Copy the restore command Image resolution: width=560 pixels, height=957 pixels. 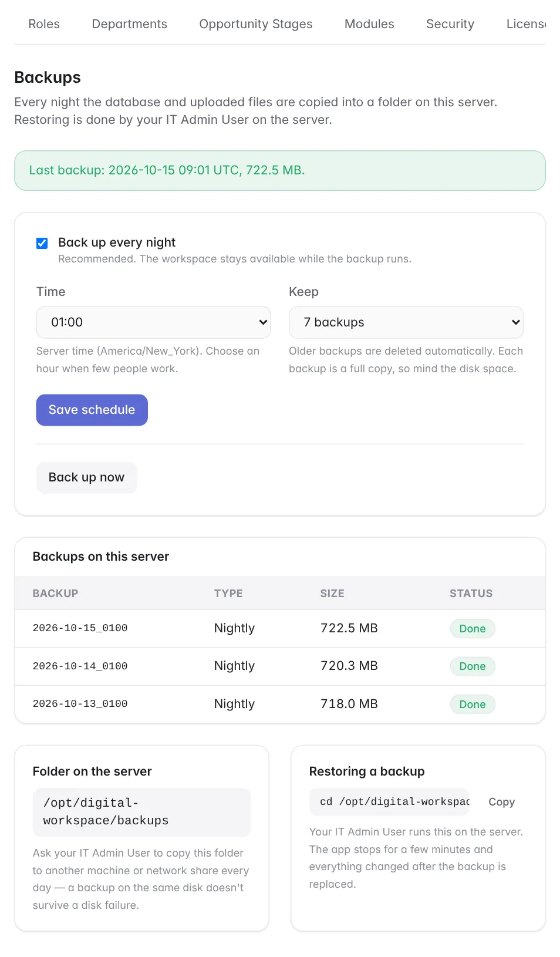click(501, 802)
